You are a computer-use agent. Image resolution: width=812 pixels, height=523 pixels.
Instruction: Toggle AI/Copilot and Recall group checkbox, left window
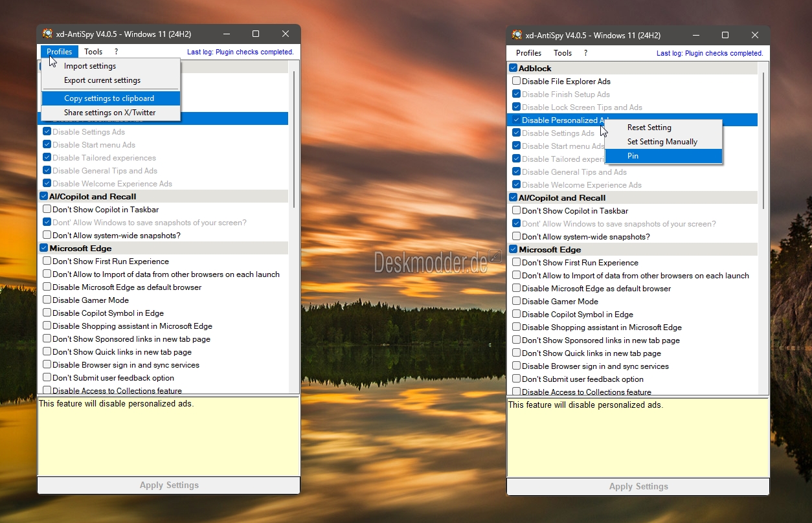(43, 197)
